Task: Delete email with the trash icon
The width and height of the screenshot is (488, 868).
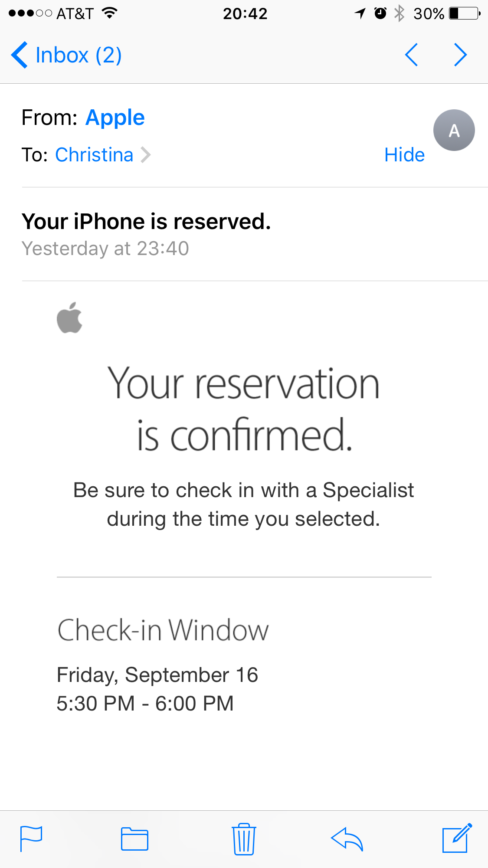Action: 244,839
